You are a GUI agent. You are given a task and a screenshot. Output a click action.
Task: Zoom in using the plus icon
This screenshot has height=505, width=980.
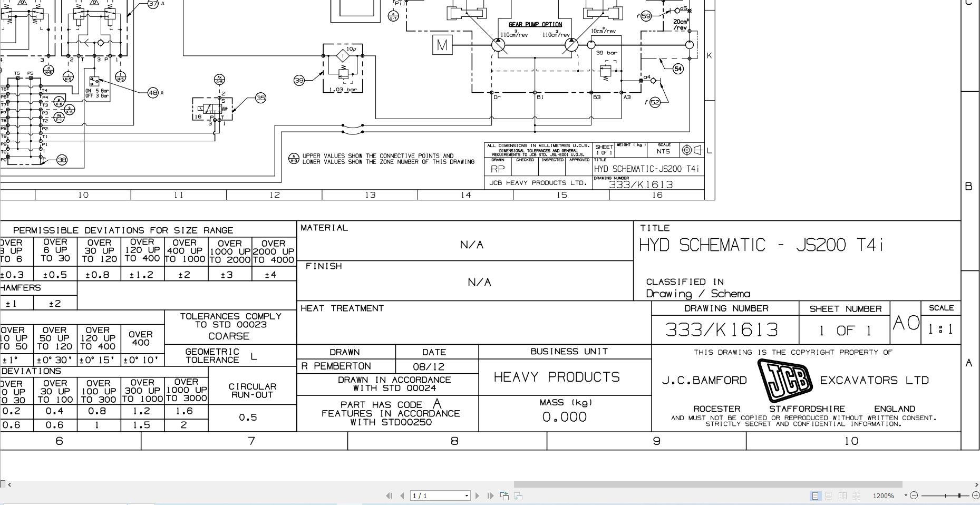(x=976, y=496)
